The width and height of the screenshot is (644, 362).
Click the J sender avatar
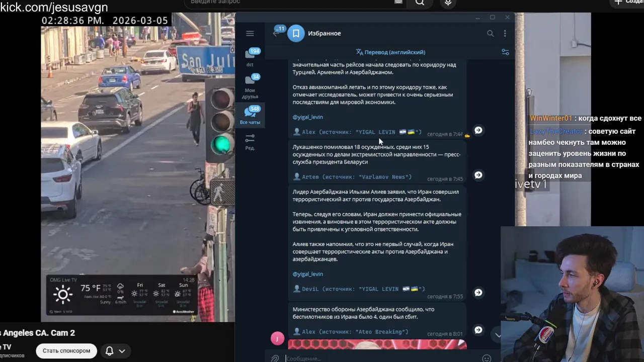(x=277, y=338)
